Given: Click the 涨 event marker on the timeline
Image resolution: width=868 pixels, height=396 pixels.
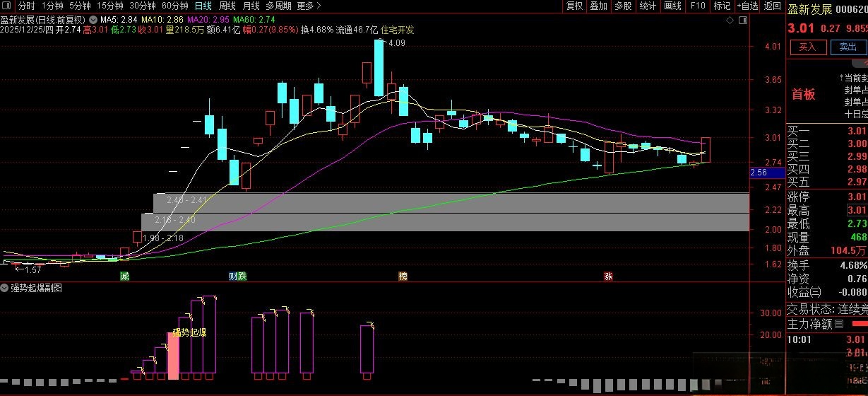Looking at the screenshot, I should click(607, 276).
